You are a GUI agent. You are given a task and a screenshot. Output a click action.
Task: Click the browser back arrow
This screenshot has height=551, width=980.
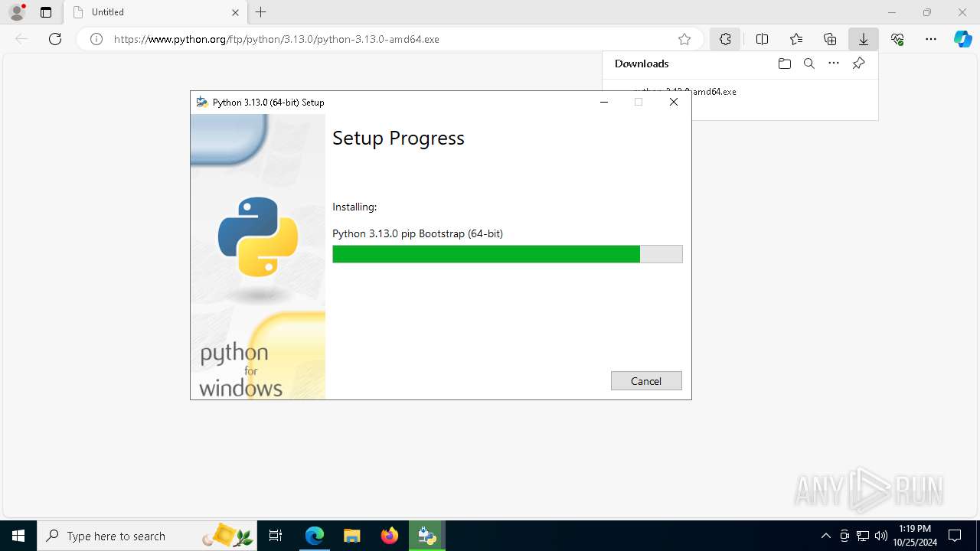coord(21,39)
